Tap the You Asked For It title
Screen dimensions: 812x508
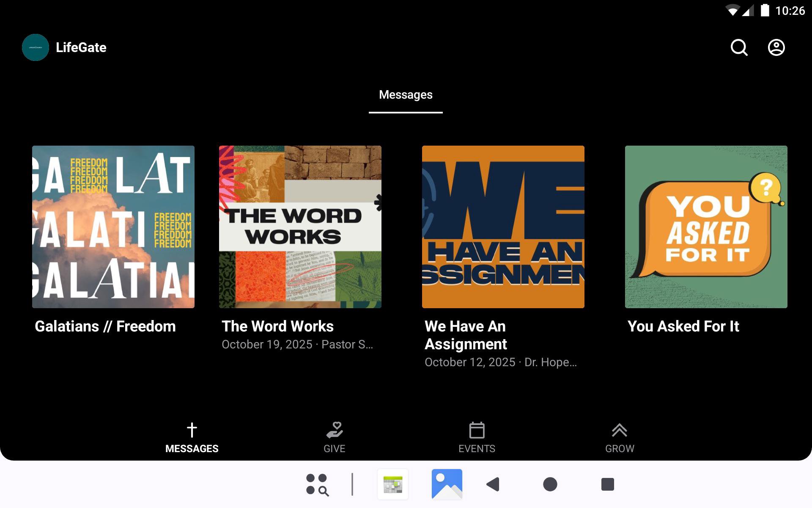click(x=683, y=326)
